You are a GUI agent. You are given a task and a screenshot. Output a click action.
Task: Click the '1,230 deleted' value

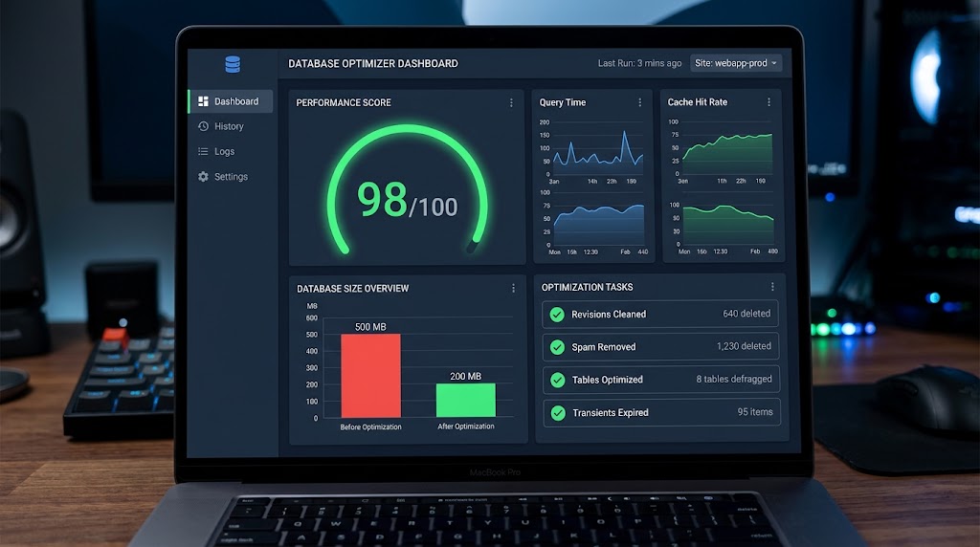click(744, 346)
